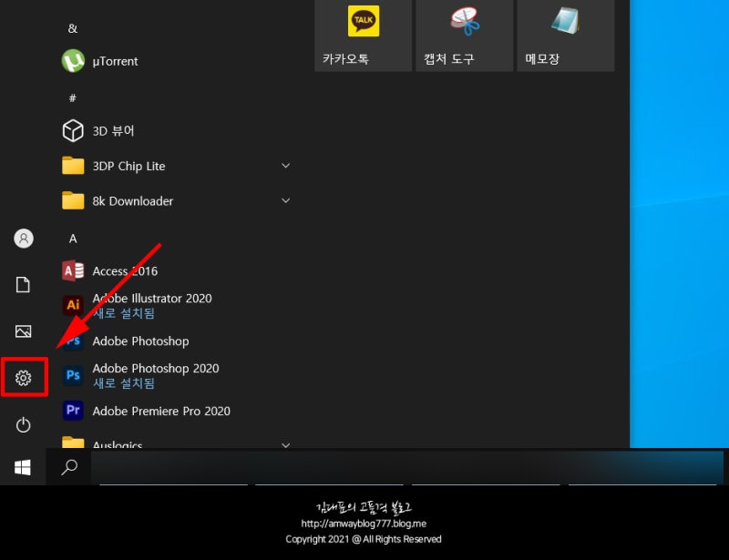This screenshot has height=560, width=729.
Task: Click the 'Access 2016' app name
Action: coord(125,270)
